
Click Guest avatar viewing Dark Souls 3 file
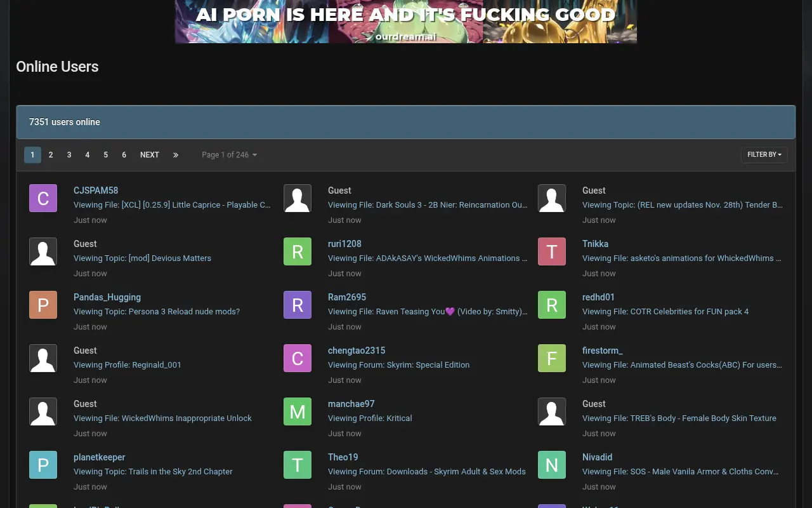pyautogui.click(x=298, y=198)
